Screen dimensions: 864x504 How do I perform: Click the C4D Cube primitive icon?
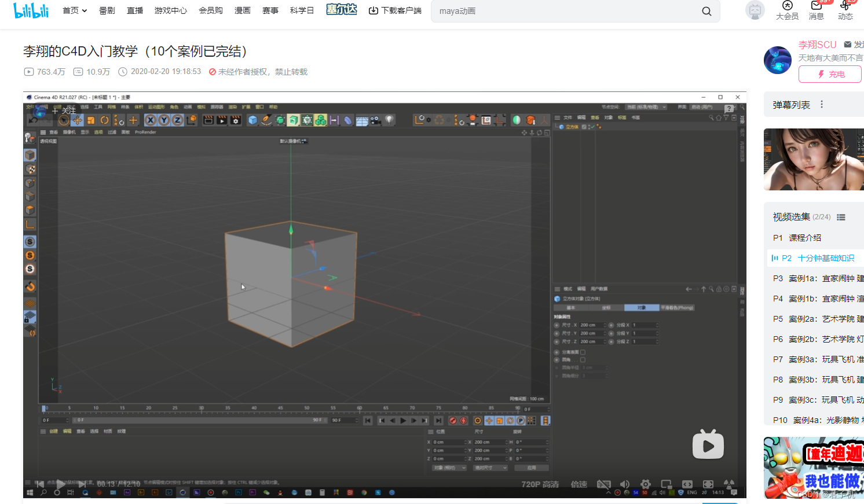tap(252, 120)
